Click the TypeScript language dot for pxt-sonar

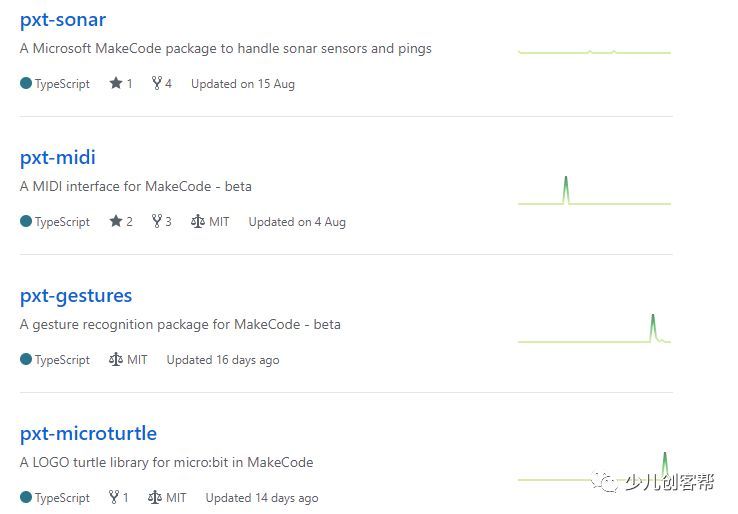(26, 84)
